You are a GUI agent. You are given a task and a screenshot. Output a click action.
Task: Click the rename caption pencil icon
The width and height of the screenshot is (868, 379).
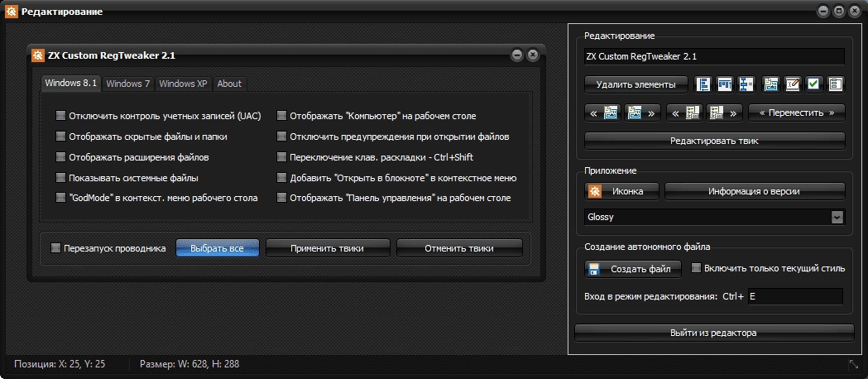[x=792, y=84]
